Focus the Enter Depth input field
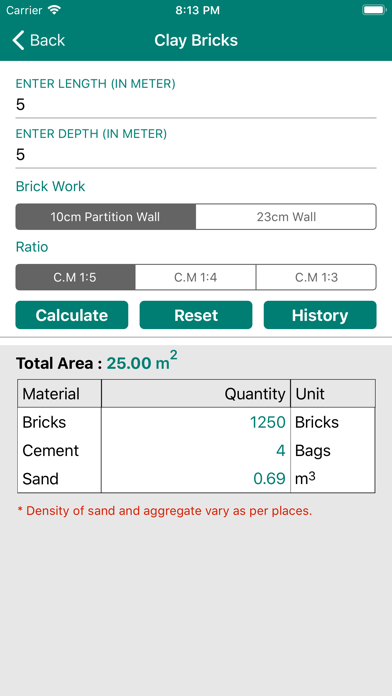The width and height of the screenshot is (392, 696). (x=196, y=155)
